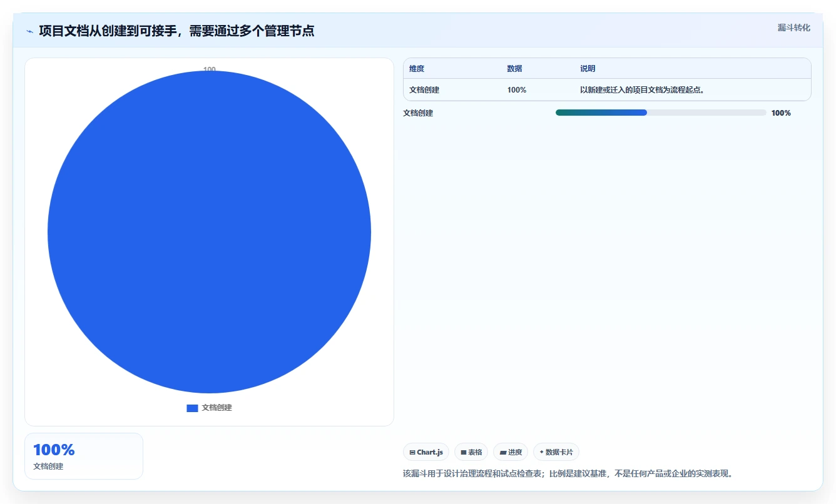Click the blue pie chart slice

(x=209, y=232)
